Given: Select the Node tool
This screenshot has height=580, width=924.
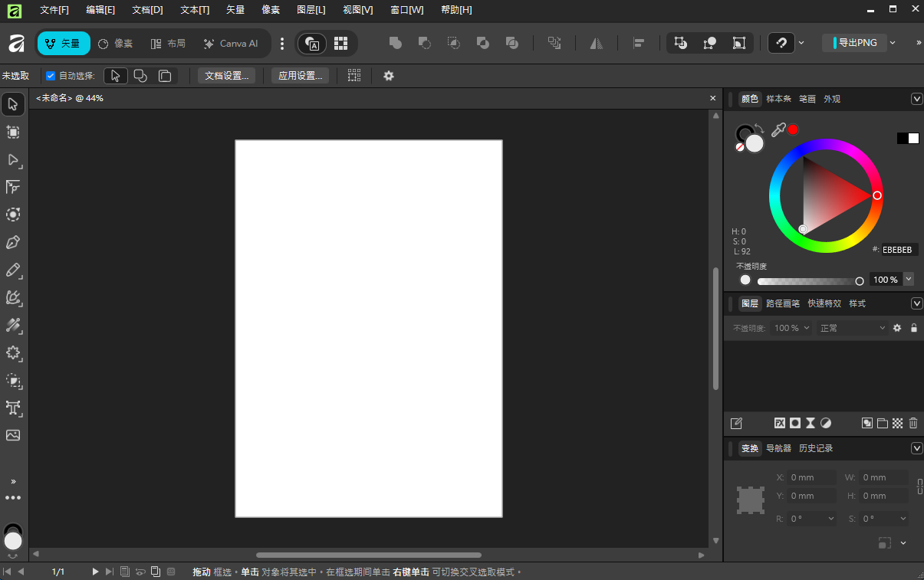Looking at the screenshot, I should point(13,159).
